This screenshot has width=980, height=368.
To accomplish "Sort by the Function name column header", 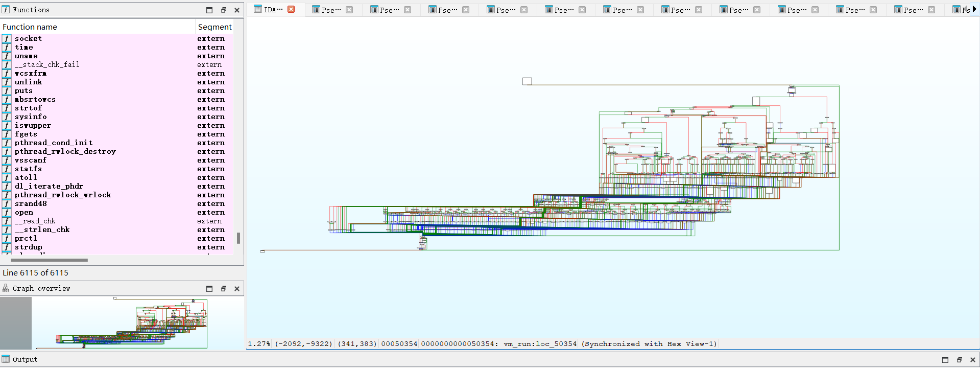I will [98, 27].
